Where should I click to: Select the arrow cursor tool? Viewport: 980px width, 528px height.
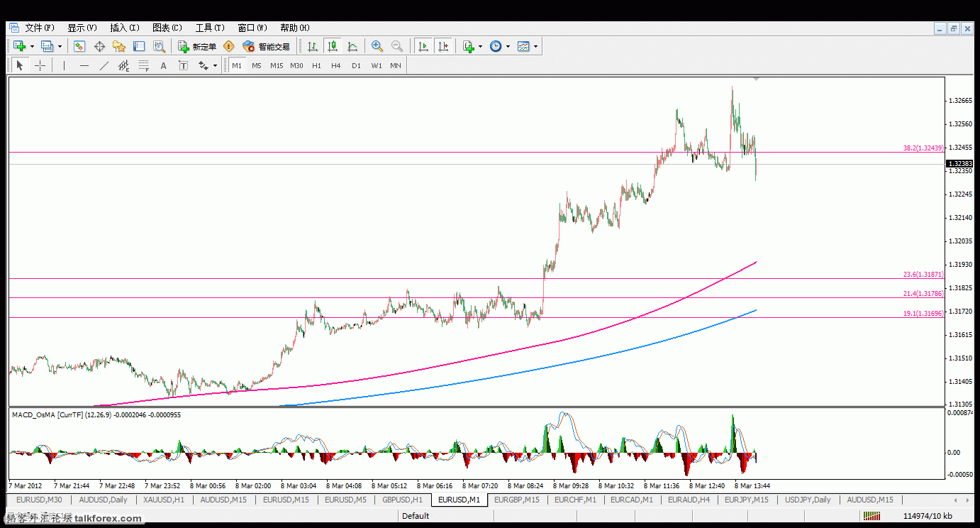[20, 65]
